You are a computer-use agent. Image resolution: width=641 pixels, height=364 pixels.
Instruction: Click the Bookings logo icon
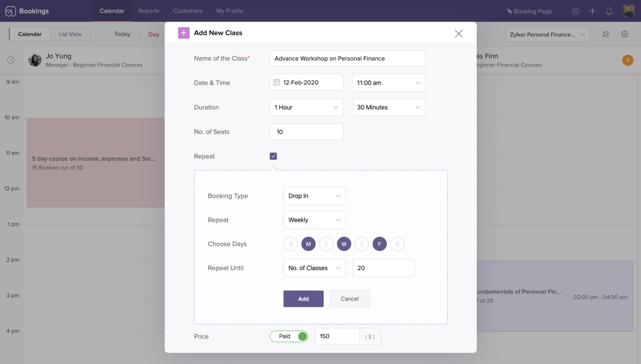coord(10,11)
